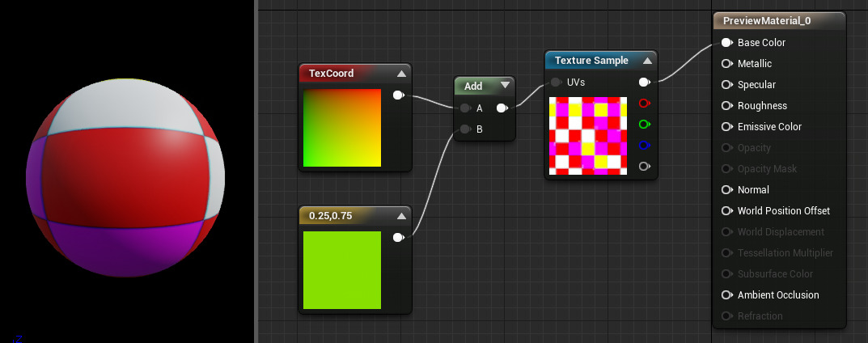Expand the Add node dropdown arrow
Viewport: 868px width, 343px height.
(505, 85)
